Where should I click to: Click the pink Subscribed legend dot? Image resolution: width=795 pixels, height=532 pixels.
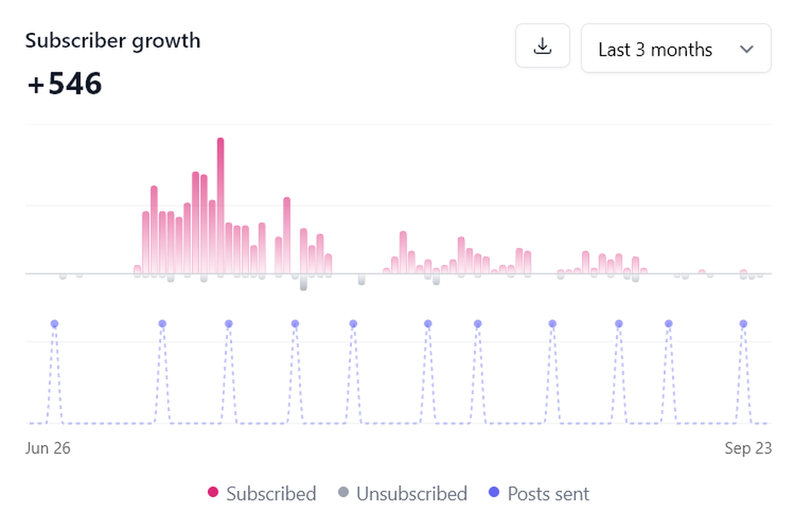pos(213,492)
